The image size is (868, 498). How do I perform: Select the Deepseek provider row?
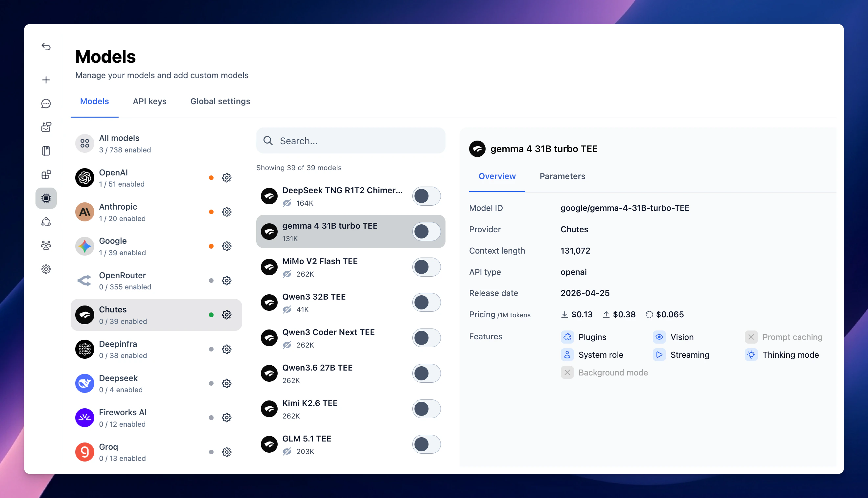pos(156,383)
